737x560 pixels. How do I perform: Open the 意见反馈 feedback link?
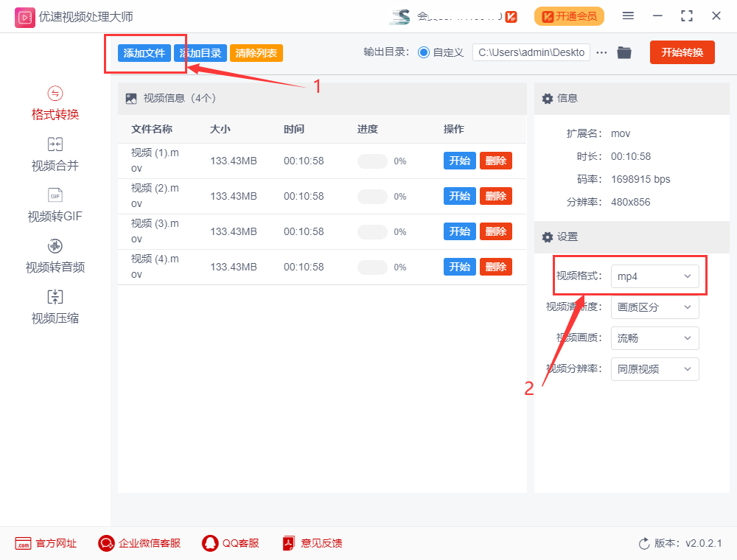point(312,544)
